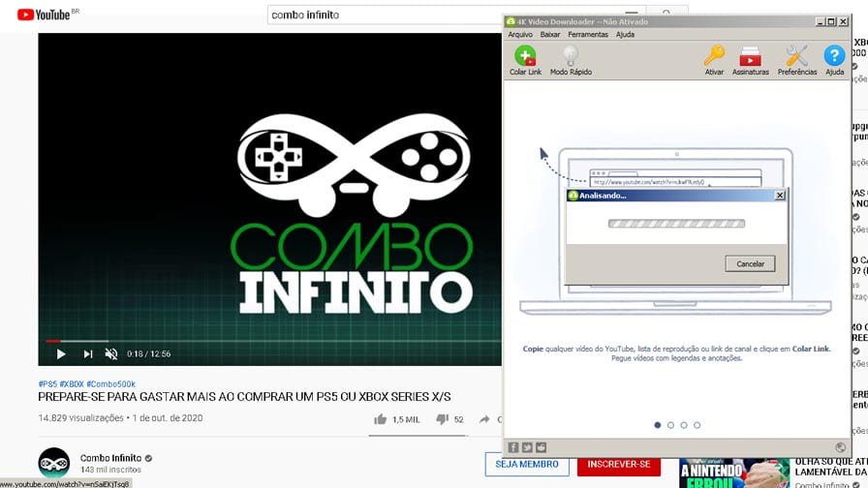Select the fourth slide indicator dot
The image size is (868, 488).
697,425
